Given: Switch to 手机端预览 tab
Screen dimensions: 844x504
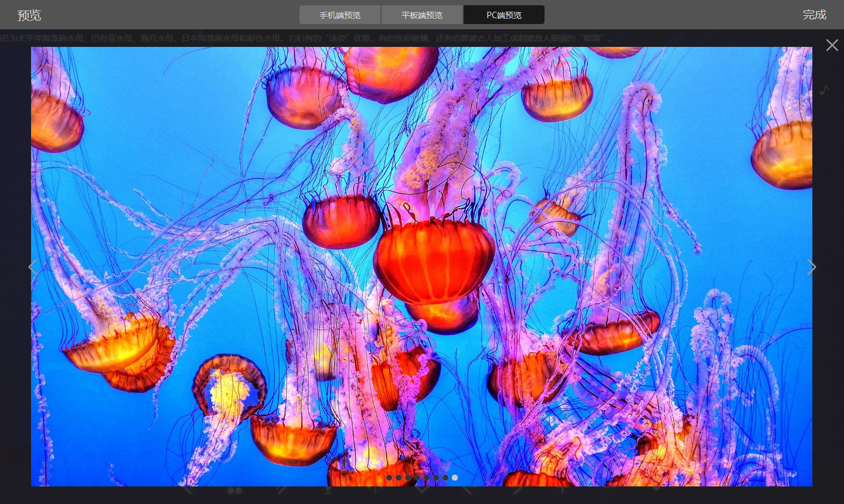Looking at the screenshot, I should click(x=340, y=15).
